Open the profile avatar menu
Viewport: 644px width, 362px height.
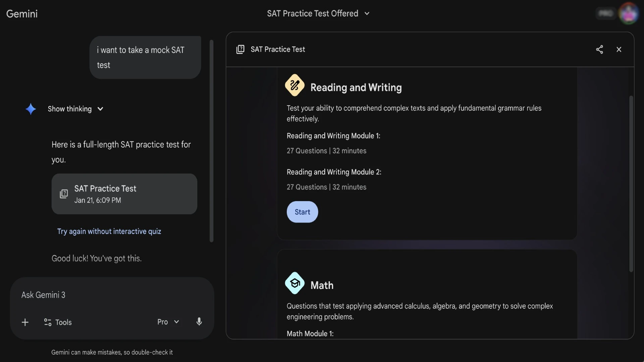(628, 13)
